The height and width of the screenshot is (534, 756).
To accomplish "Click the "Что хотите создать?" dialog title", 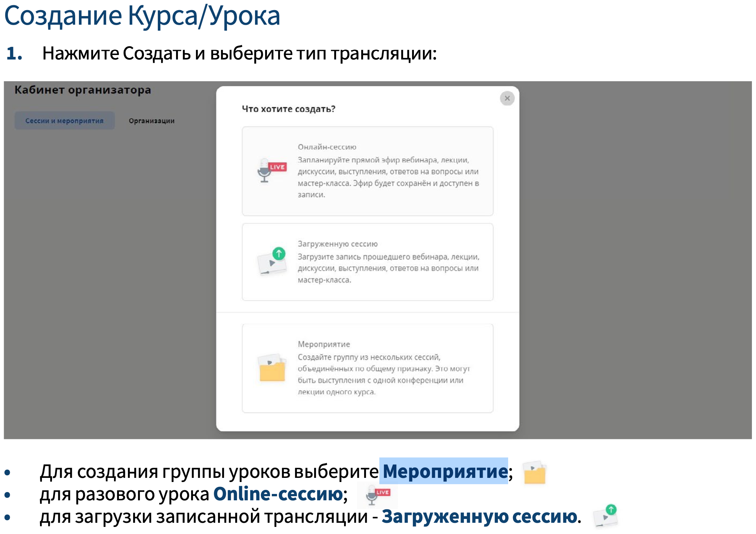I will [288, 109].
